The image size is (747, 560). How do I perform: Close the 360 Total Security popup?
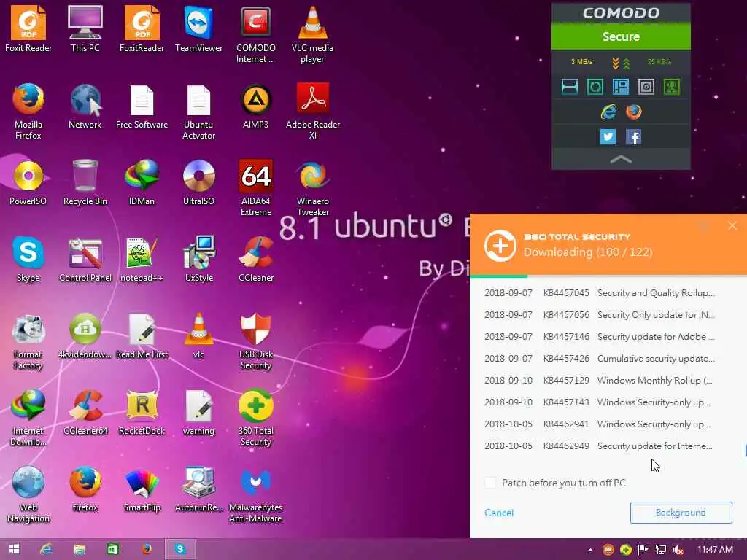coord(732,226)
